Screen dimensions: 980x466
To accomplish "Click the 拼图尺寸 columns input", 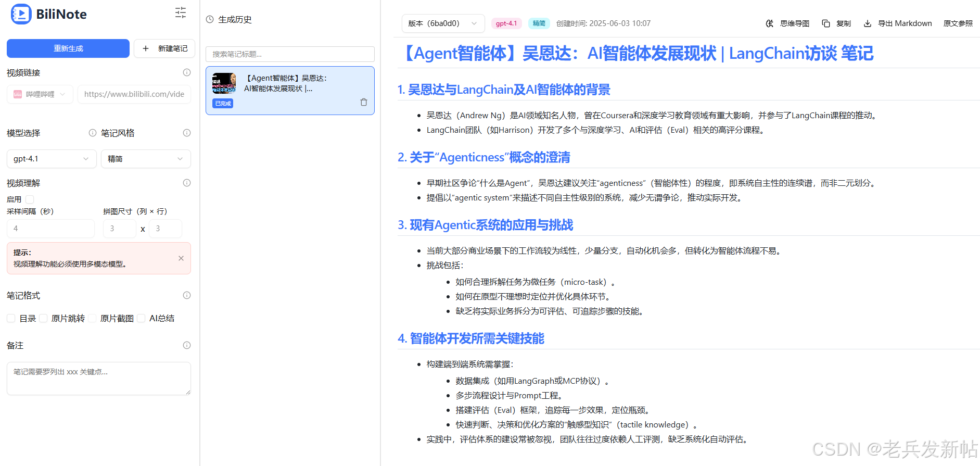I will (x=120, y=229).
